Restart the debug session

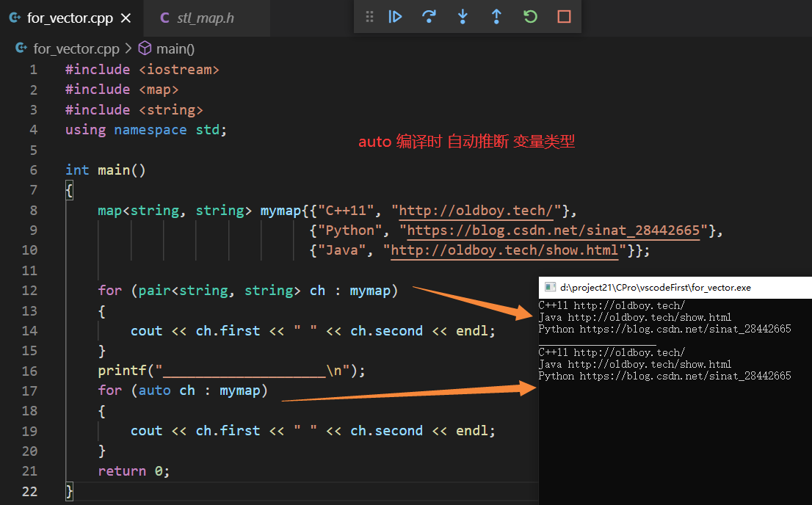tap(530, 17)
